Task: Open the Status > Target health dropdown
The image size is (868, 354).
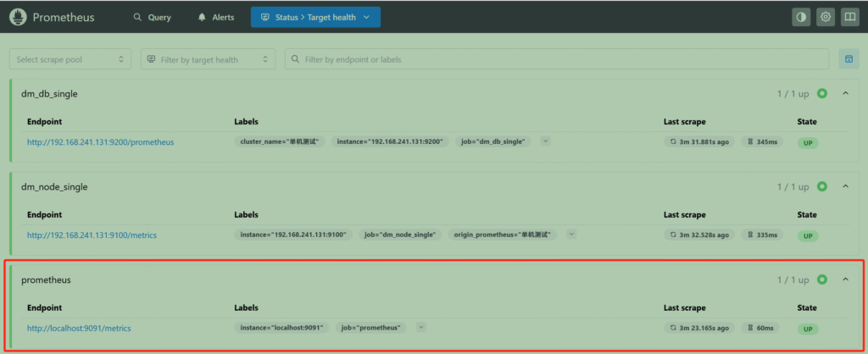Action: (315, 17)
